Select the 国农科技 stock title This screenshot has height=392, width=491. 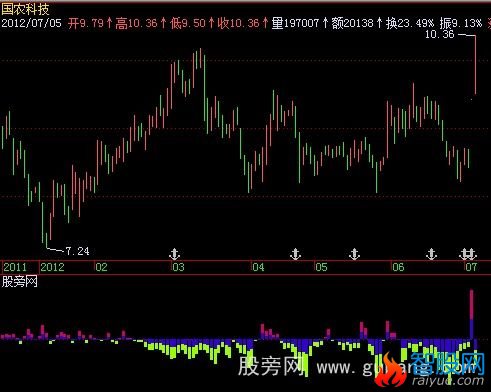25,9
